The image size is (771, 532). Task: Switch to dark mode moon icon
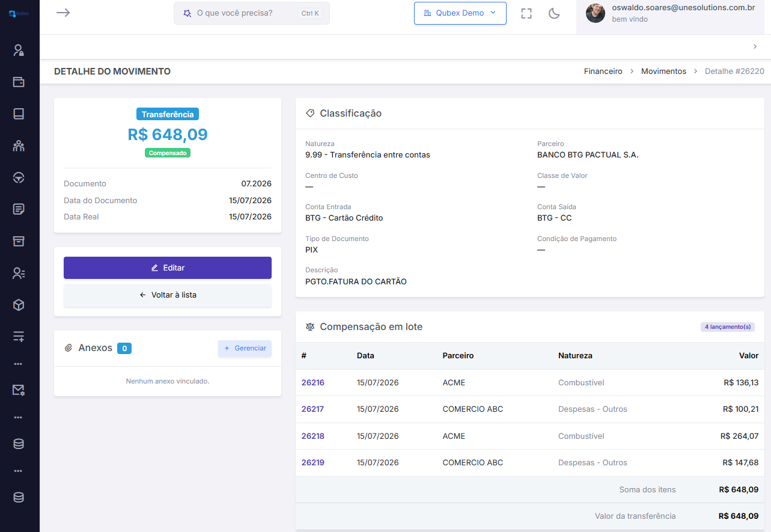click(x=554, y=13)
